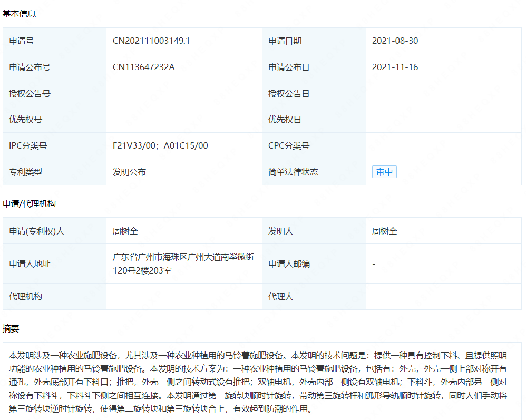Click the 授权公告日 label cell
526x420 pixels.
314,93
